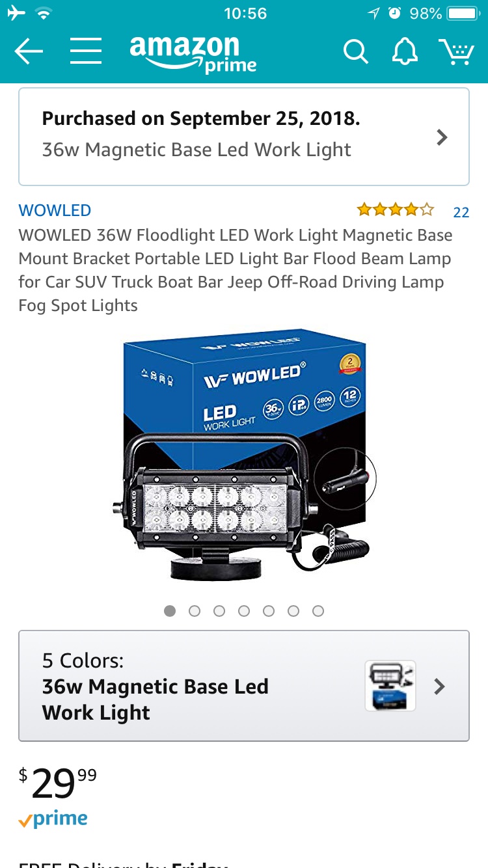Tap the color variant thumbnail
The height and width of the screenshot is (868, 488).
click(x=390, y=686)
